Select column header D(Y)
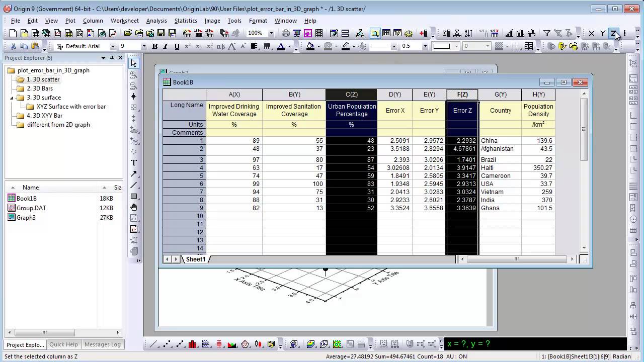 point(395,95)
